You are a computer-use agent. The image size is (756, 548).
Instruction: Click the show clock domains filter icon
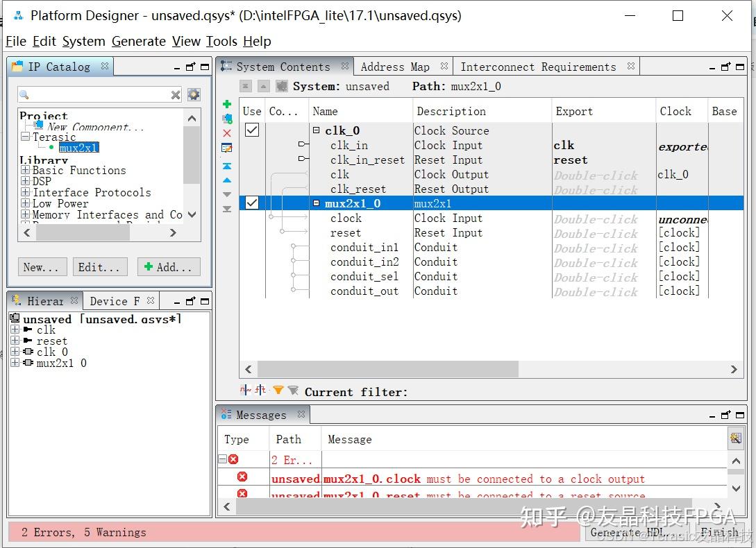[246, 391]
